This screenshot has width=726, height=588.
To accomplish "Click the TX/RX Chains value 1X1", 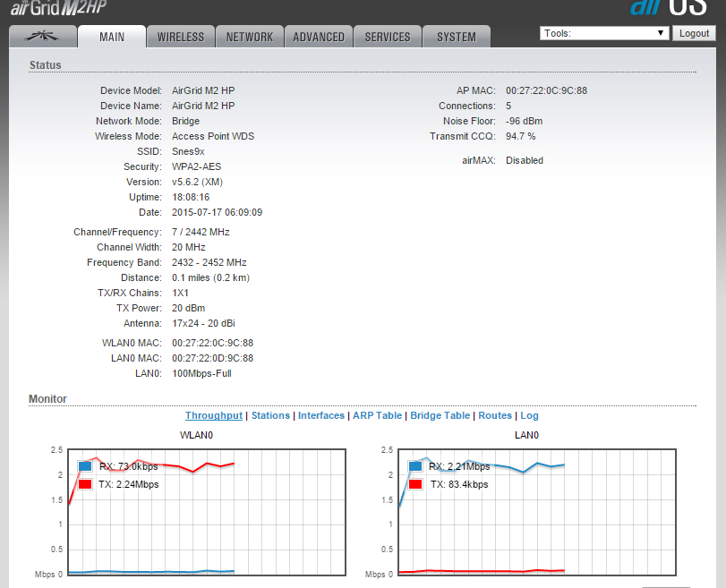I will tap(180, 293).
